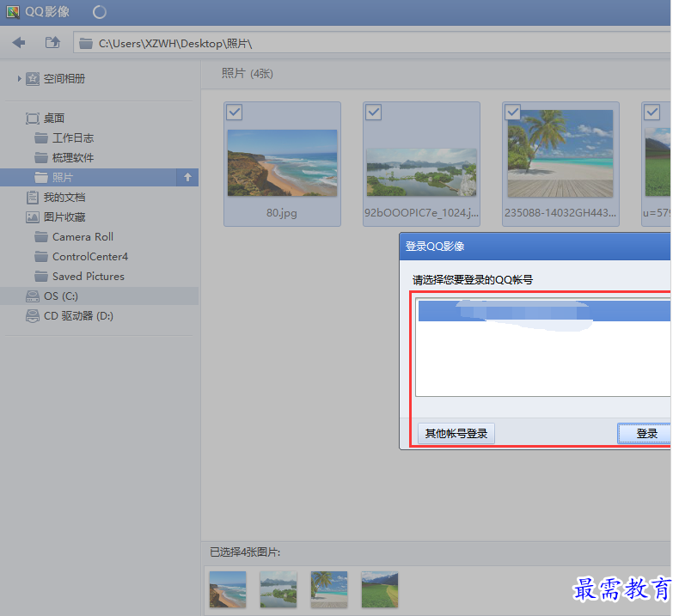The width and height of the screenshot is (679, 616).
Task: Click the address bar path field
Action: [372, 43]
